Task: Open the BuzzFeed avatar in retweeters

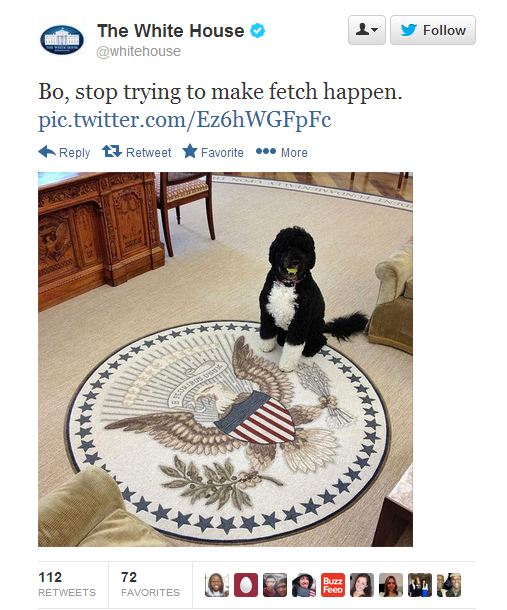Action: [x=333, y=585]
